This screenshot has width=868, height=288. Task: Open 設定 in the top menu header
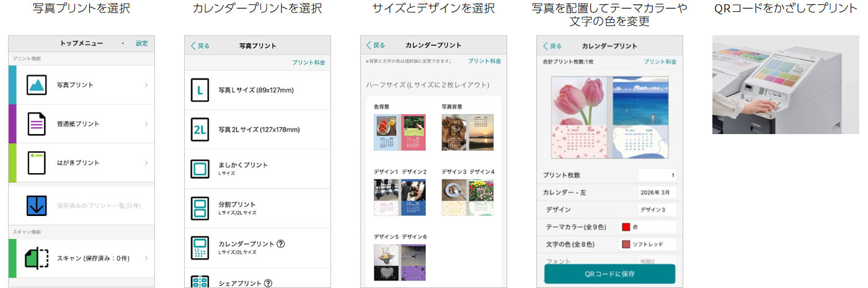[142, 43]
